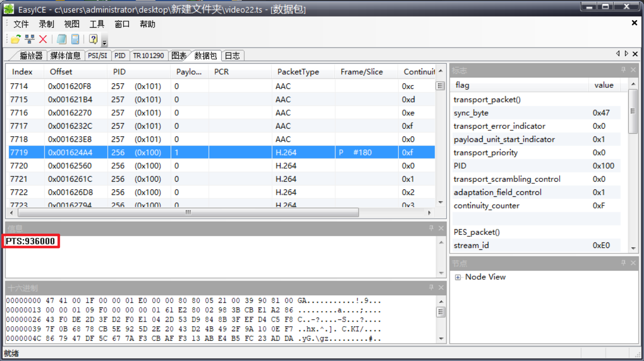Click the PCR column header

pyautogui.click(x=240, y=72)
